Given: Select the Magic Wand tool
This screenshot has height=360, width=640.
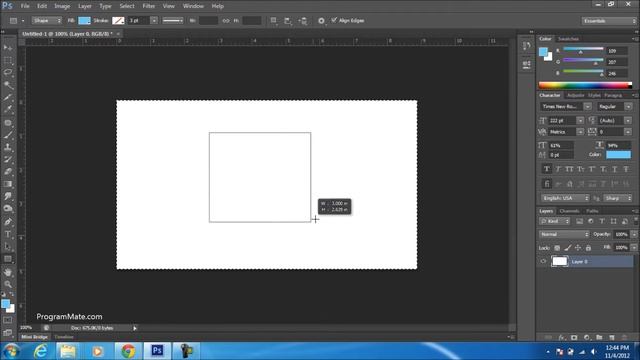Looking at the screenshot, I should (x=8, y=85).
